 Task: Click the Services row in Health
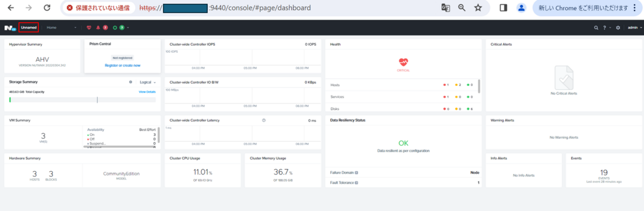tap(403, 97)
